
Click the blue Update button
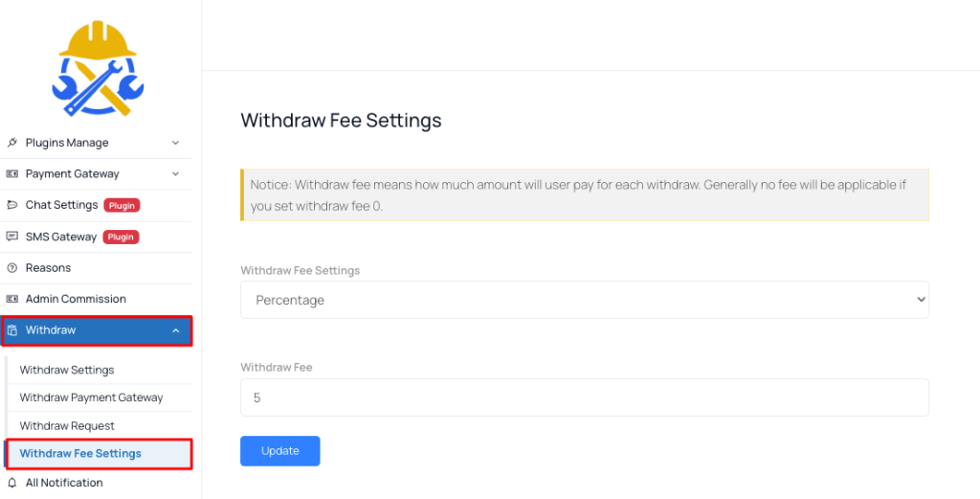[280, 451]
